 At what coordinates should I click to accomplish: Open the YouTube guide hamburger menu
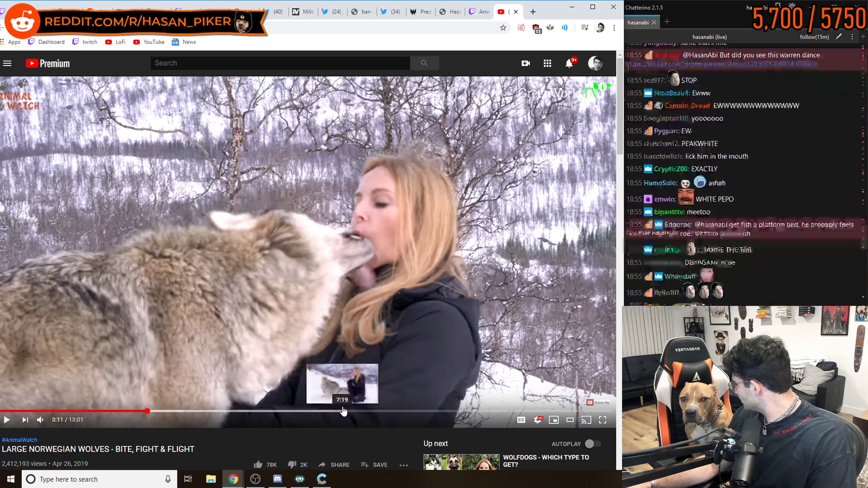click(8, 63)
